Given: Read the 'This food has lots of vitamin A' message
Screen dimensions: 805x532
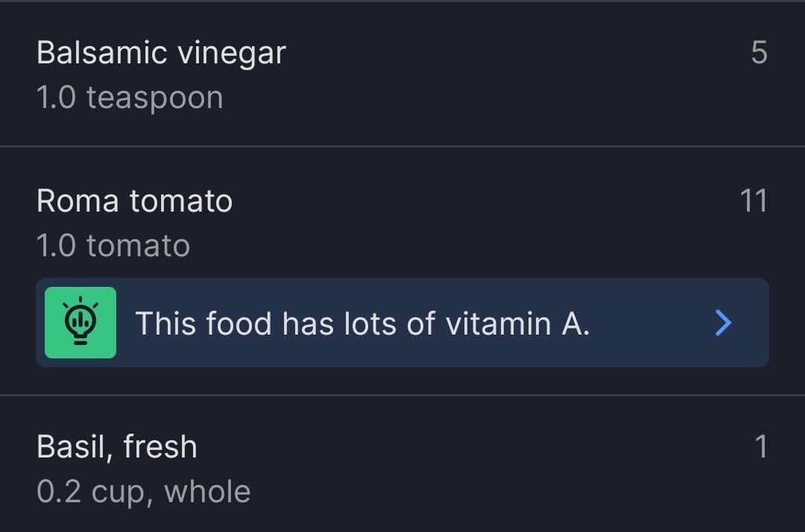Looking at the screenshot, I should click(362, 323).
